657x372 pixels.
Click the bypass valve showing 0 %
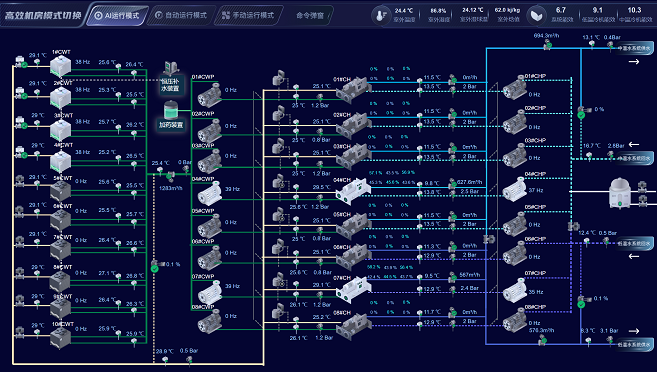pos(582,112)
